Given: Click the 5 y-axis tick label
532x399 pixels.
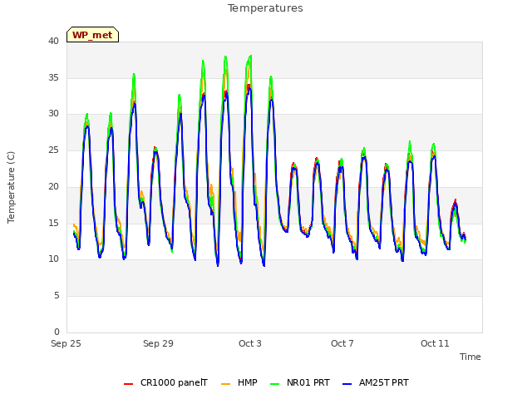Looking at the screenshot, I should pyautogui.click(x=57, y=296).
